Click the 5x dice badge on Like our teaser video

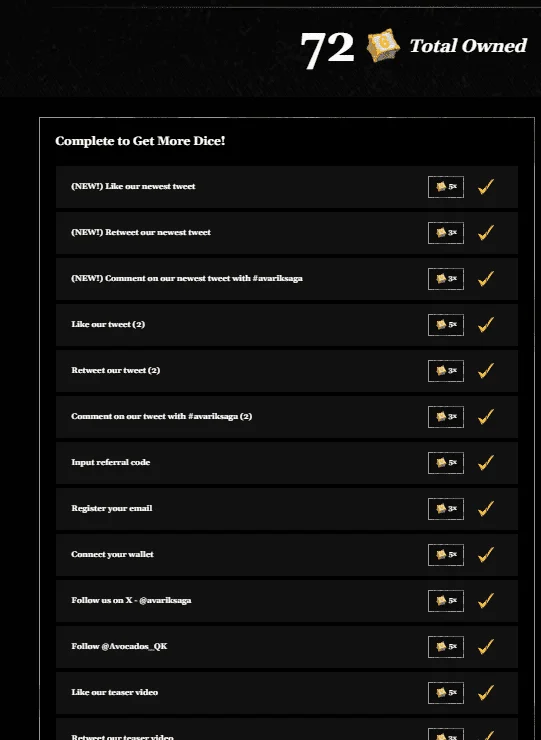click(x=446, y=693)
